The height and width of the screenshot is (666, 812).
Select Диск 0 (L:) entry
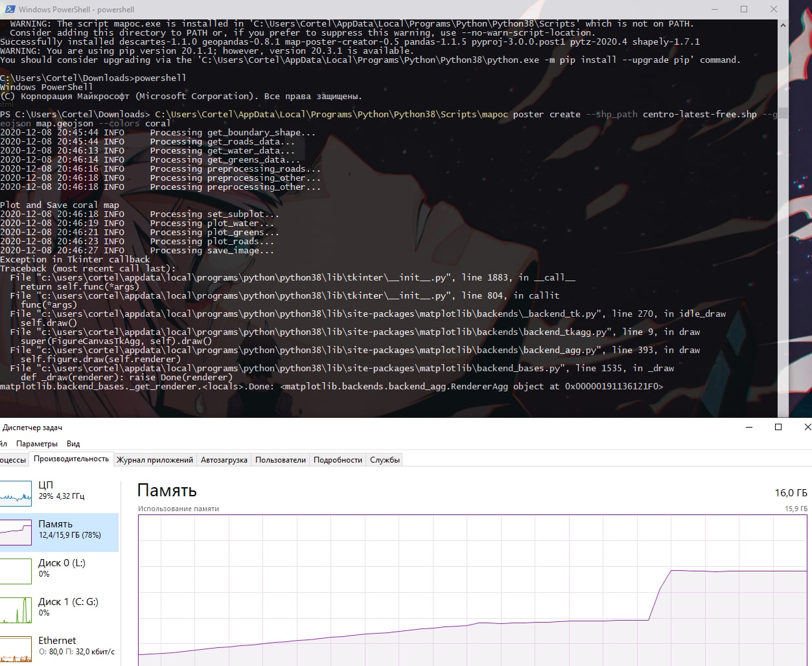59,571
